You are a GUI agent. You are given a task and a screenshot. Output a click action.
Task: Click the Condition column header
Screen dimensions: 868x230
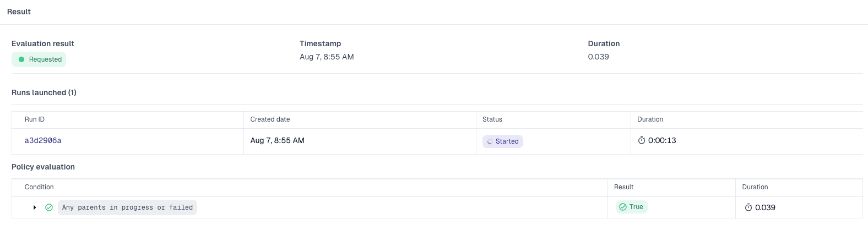coord(39,187)
